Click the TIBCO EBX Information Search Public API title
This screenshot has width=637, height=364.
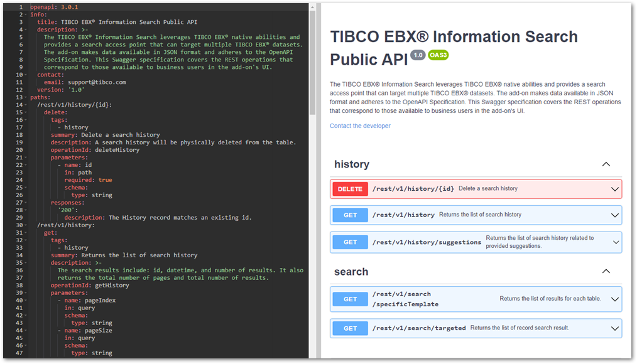pyautogui.click(x=454, y=48)
